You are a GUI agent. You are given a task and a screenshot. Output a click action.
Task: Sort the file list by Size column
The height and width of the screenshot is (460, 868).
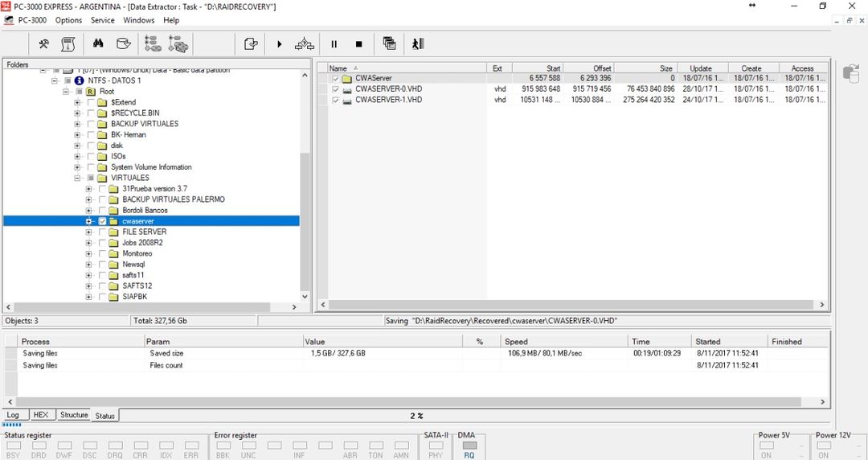coord(649,68)
